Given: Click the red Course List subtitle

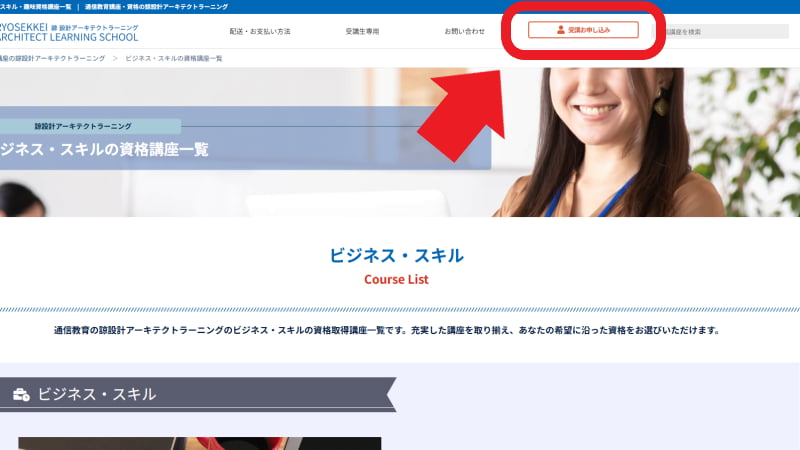Looking at the screenshot, I should coord(396,280).
